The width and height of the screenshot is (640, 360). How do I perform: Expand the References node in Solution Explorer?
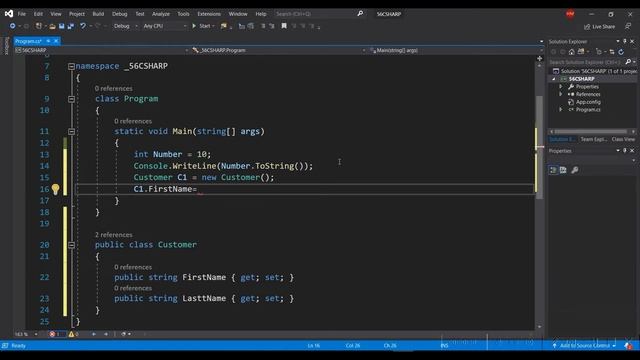pos(560,94)
